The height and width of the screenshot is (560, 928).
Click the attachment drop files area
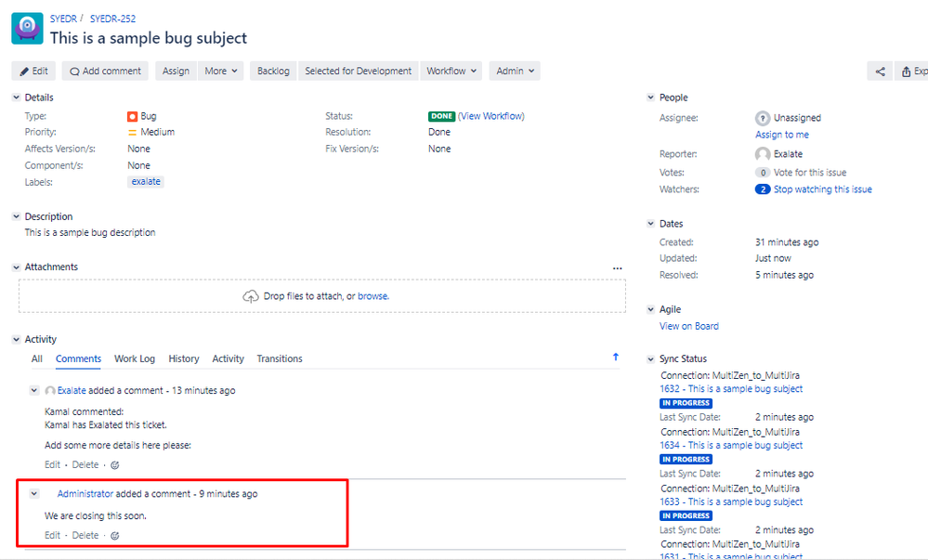(322, 296)
